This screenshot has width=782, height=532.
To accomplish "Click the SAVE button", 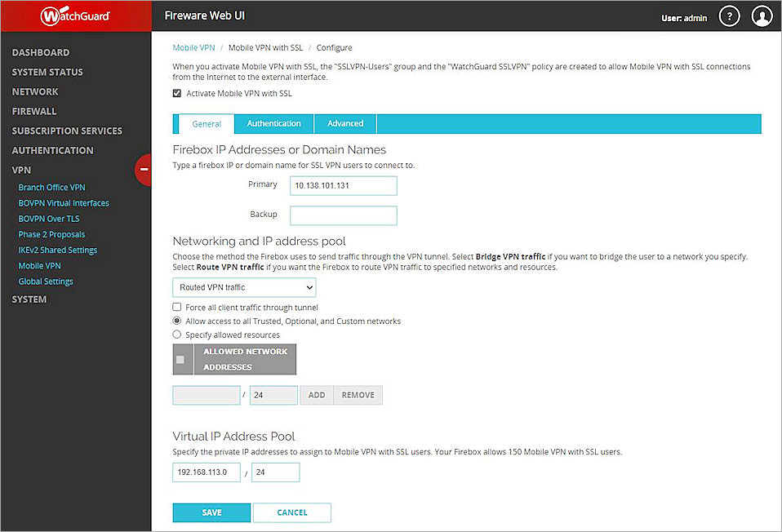I will point(211,512).
